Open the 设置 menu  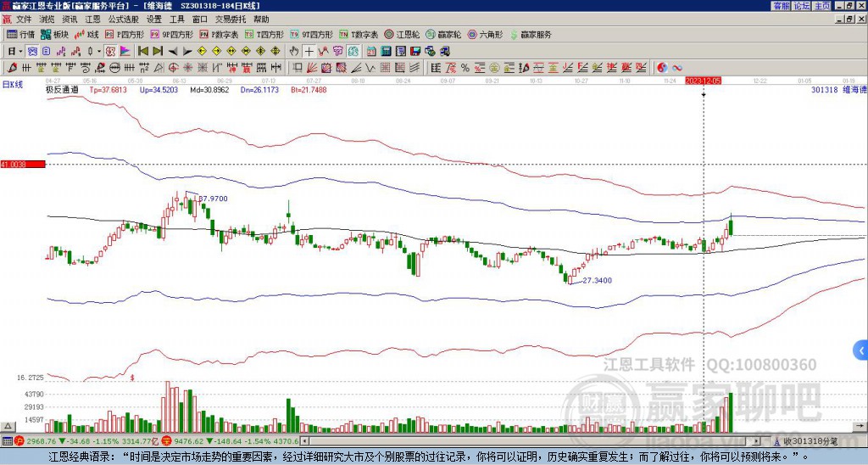pyautogui.click(x=154, y=20)
